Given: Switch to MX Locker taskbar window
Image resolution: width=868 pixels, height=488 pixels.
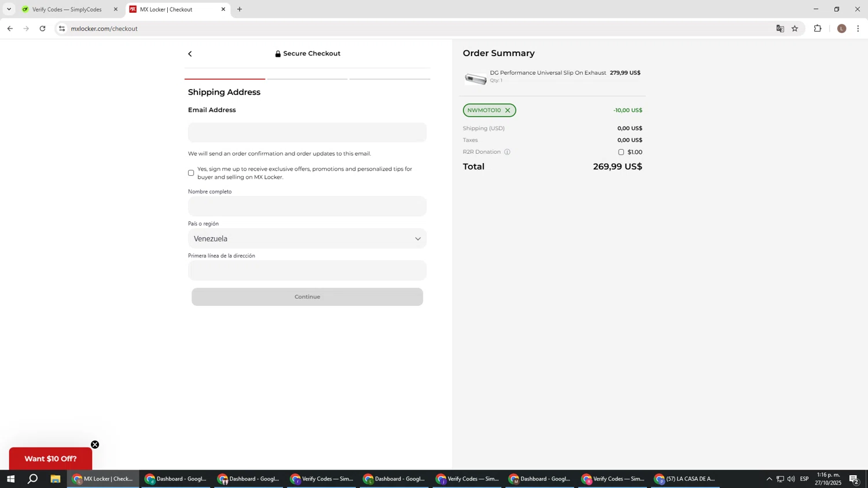Looking at the screenshot, I should [103, 479].
